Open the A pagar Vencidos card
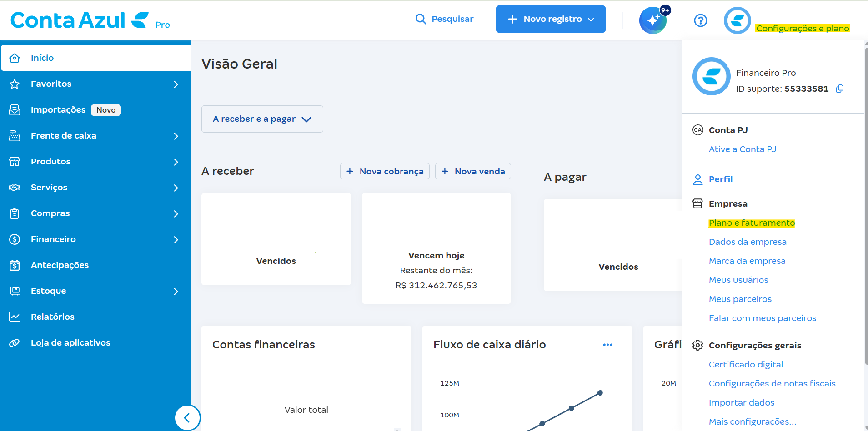The image size is (868, 431). (x=612, y=245)
